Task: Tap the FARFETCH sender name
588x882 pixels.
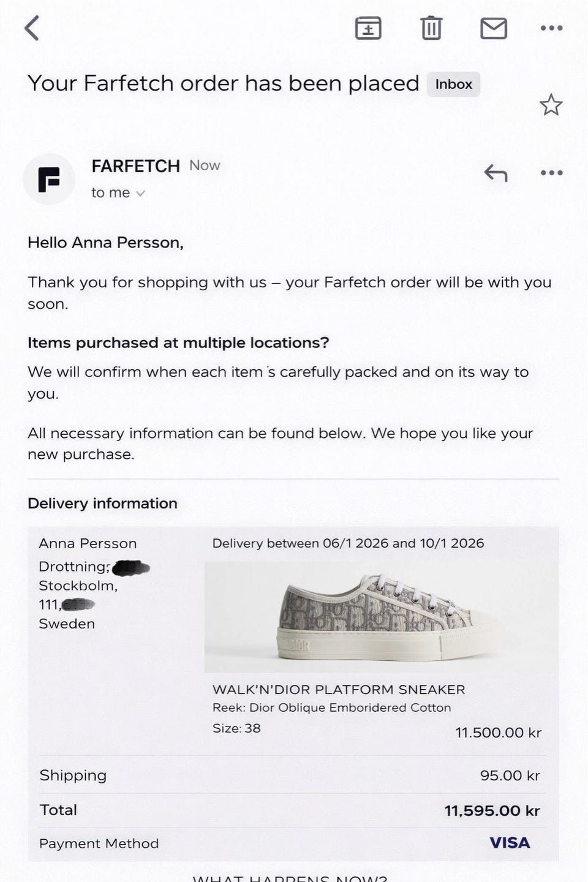Action: [x=135, y=166]
